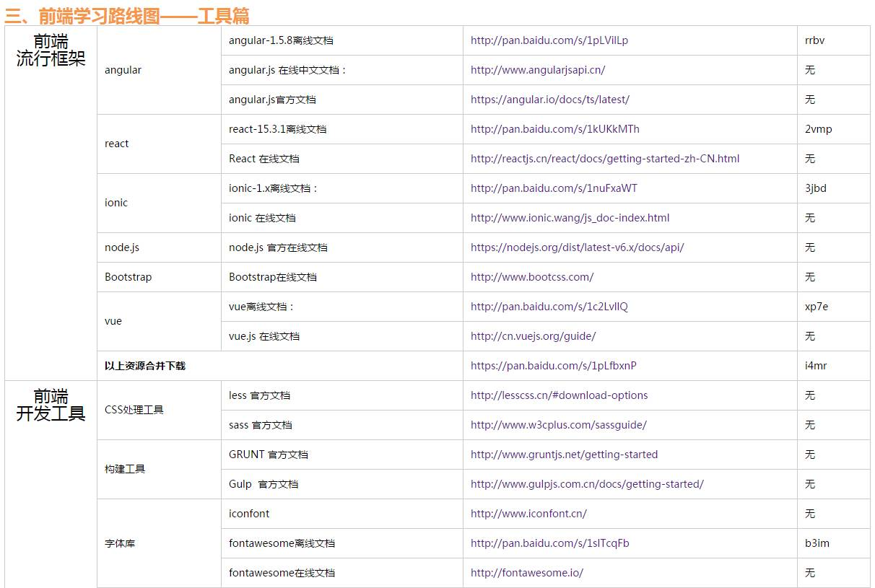This screenshot has width=875, height=588.
Task: Click the page heading 前端学习路线图——工具篇
Action: [x=127, y=16]
